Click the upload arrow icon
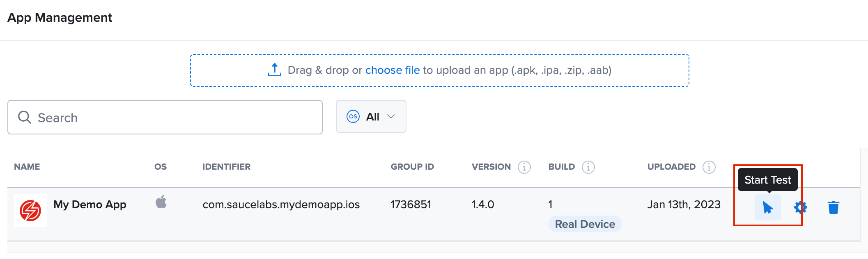 click(274, 70)
